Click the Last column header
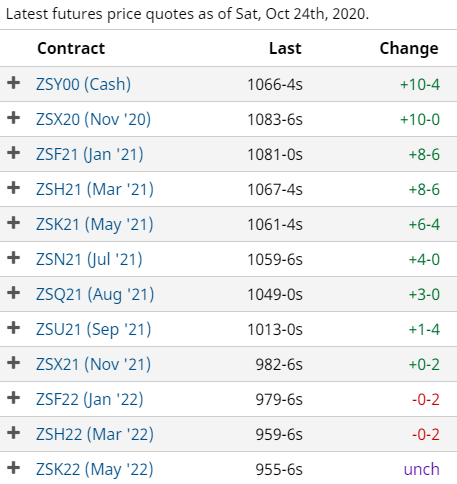 [285, 48]
